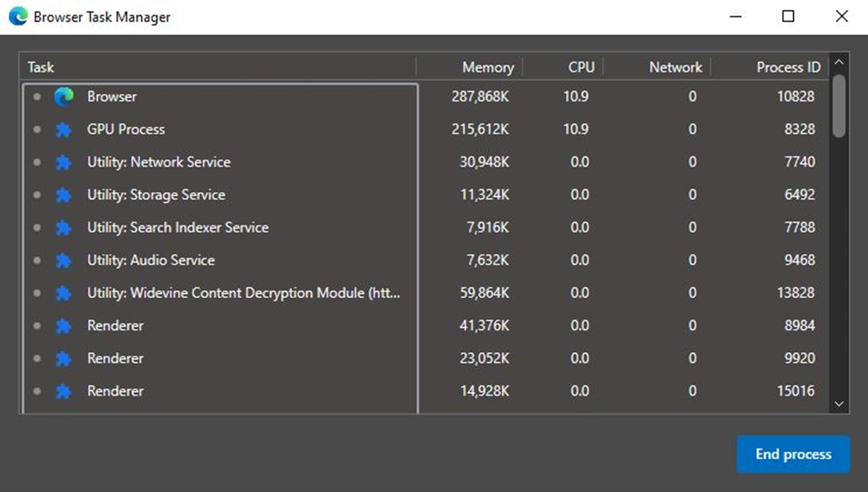Select the Browser task row
This screenshot has height=492, width=868.
(217, 97)
